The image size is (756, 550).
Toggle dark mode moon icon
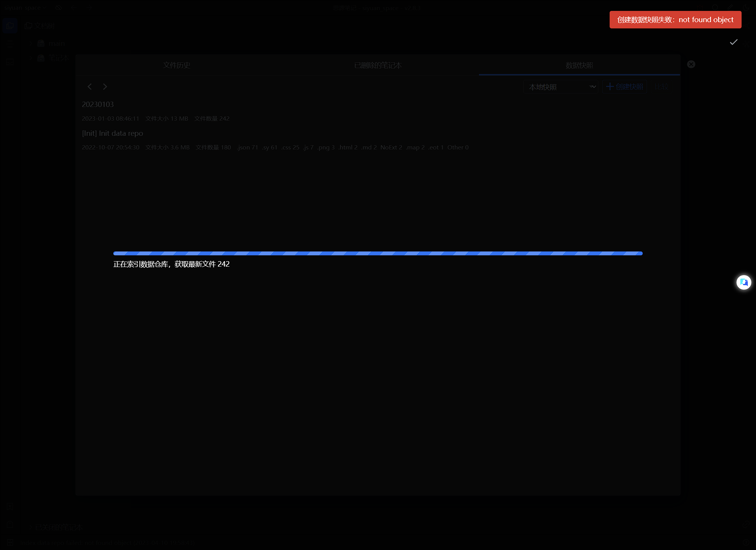pyautogui.click(x=745, y=7)
